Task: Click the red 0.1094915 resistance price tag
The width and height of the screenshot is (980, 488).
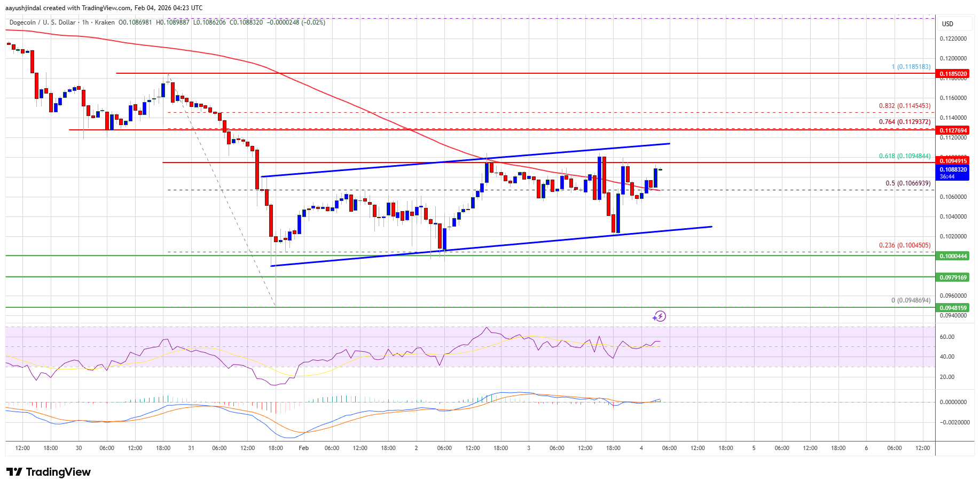Action: [x=953, y=161]
